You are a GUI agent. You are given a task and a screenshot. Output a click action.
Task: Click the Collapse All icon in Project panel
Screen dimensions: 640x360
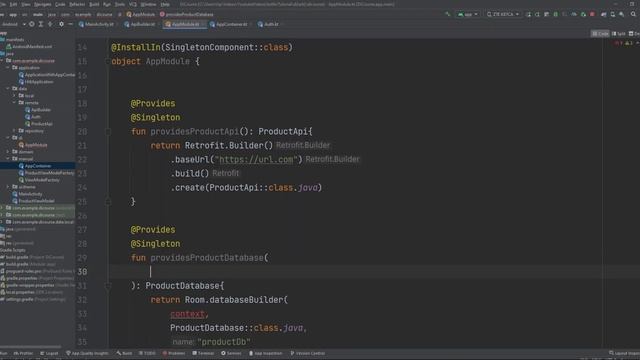(x=50, y=24)
